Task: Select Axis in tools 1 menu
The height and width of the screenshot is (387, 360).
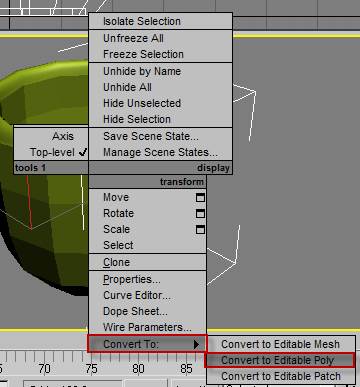Action: [63, 136]
